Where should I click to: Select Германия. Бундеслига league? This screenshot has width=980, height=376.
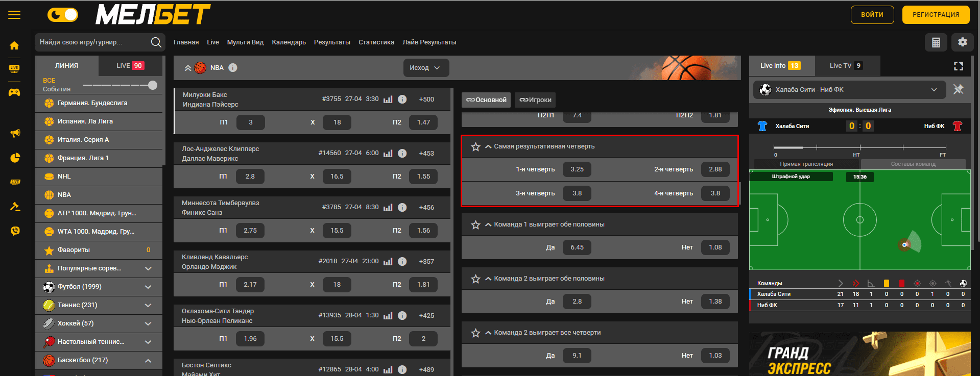click(99, 103)
